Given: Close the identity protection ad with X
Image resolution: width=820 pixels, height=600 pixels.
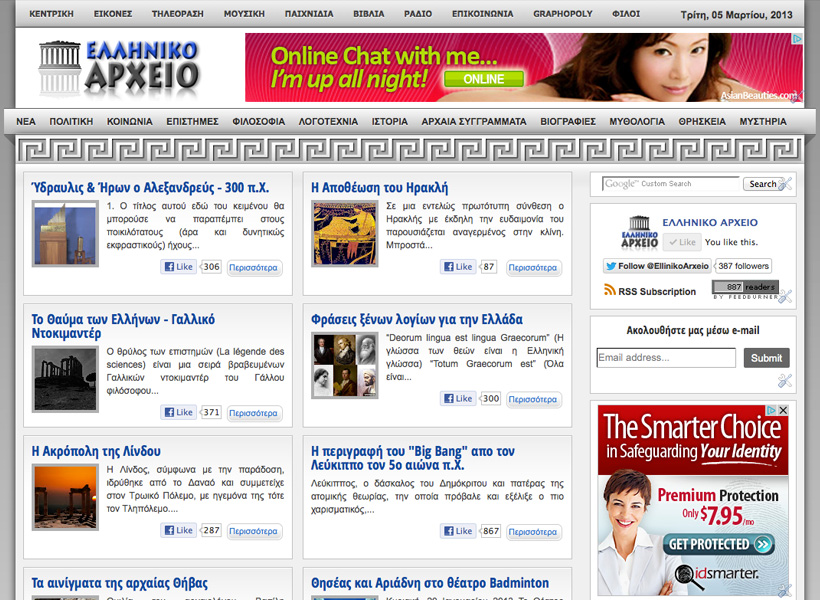Looking at the screenshot, I should [x=783, y=411].
